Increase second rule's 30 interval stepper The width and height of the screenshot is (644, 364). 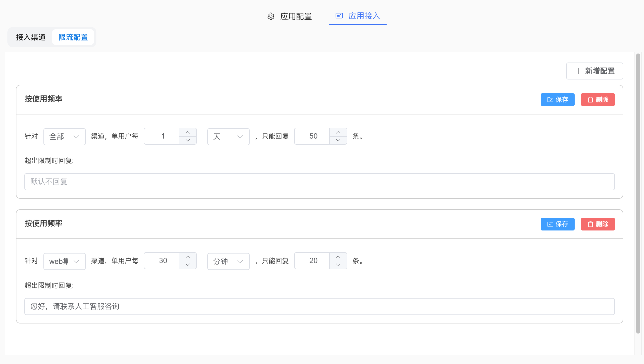pos(188,257)
